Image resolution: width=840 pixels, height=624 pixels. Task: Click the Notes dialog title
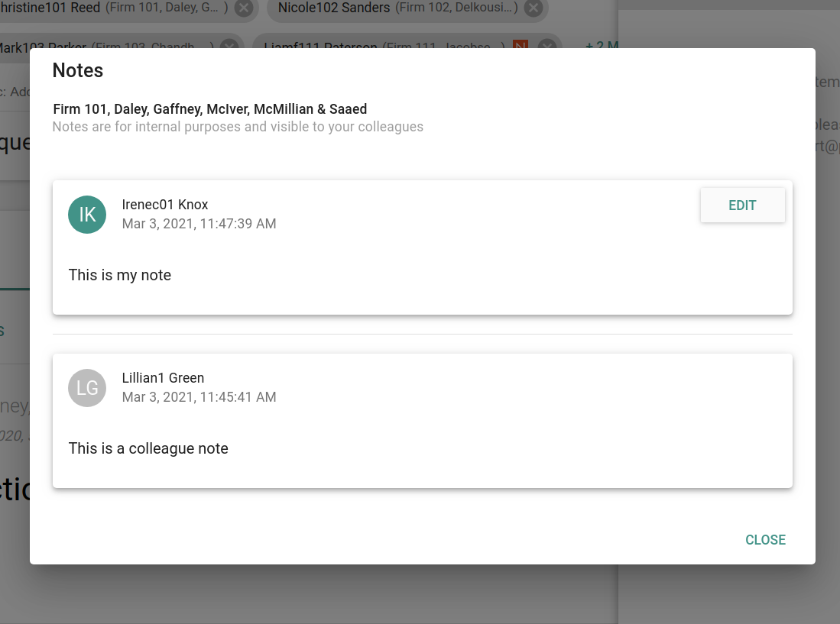coord(78,70)
